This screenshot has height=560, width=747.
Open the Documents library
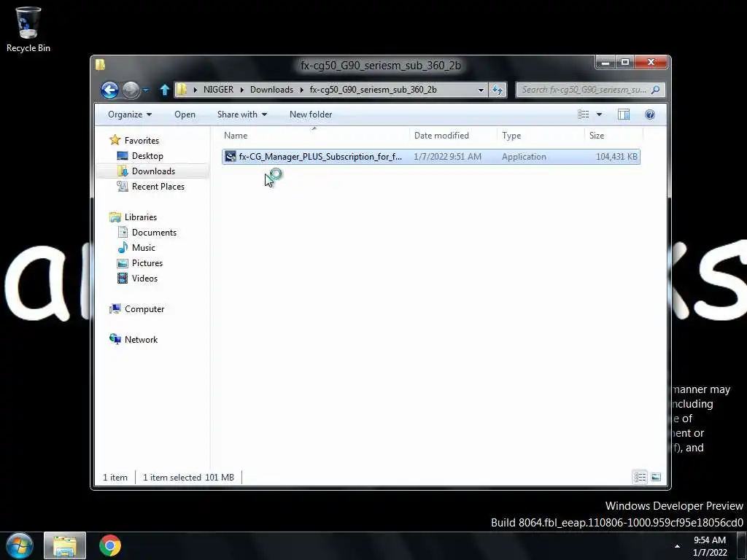click(x=154, y=233)
